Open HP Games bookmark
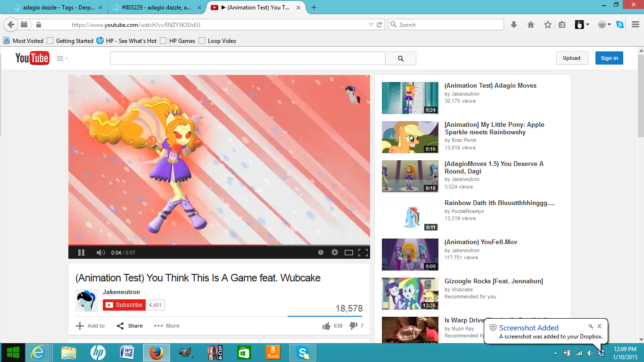Screen dimensions: 644x362 click(x=178, y=41)
